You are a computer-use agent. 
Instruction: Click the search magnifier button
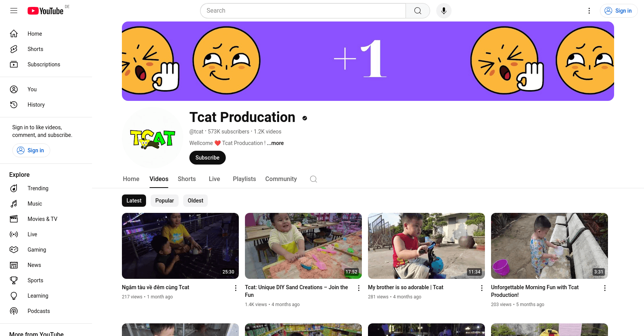pos(417,11)
